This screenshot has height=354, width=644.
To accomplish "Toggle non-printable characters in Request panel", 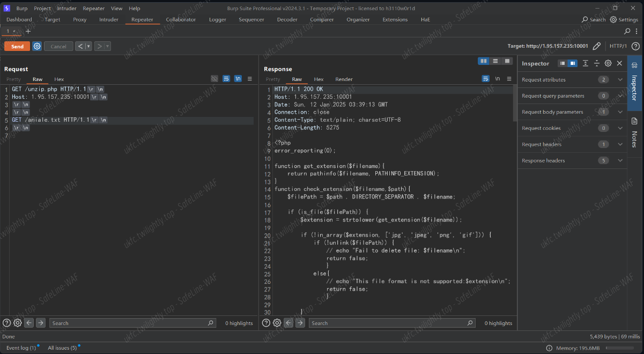I will pos(238,79).
